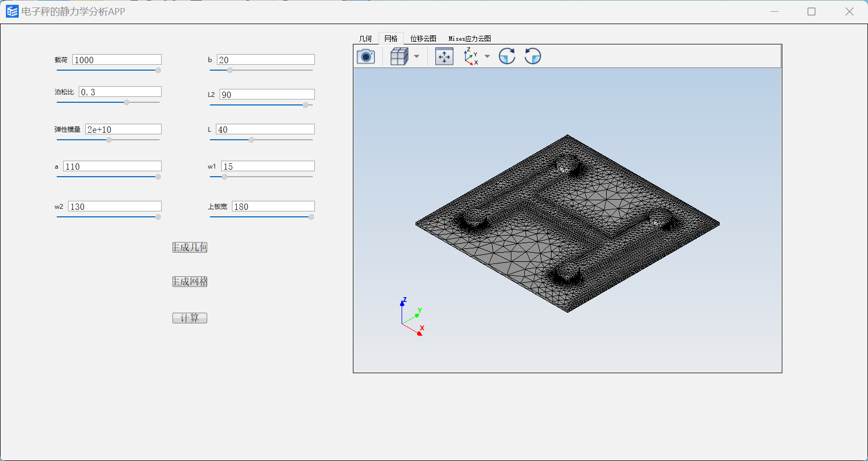Click the cube view style icon
The width and height of the screenshot is (868, 461).
(399, 56)
